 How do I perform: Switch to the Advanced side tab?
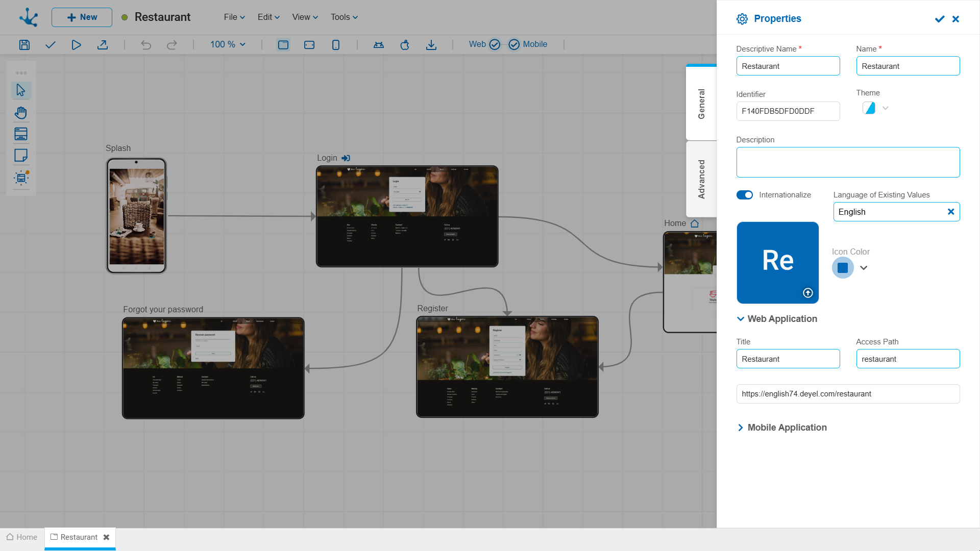(701, 179)
